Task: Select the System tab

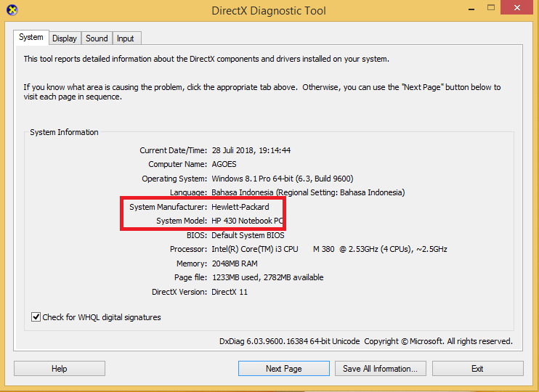Action: tap(31, 37)
